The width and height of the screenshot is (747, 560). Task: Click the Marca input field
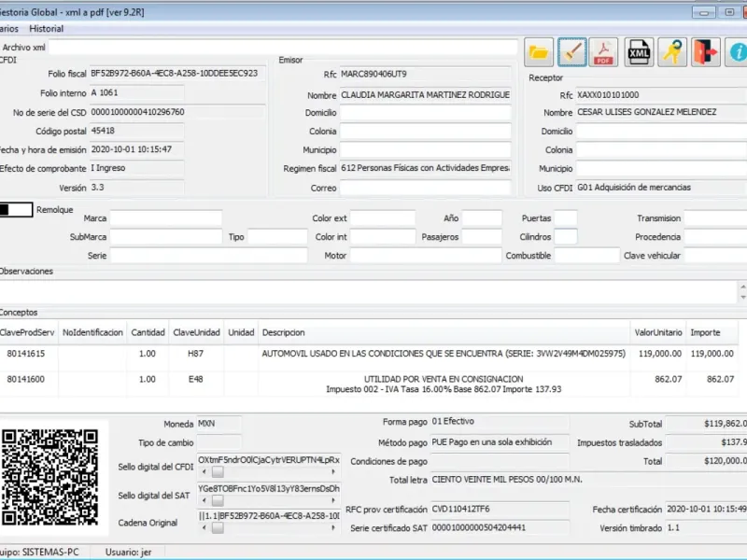(x=166, y=218)
